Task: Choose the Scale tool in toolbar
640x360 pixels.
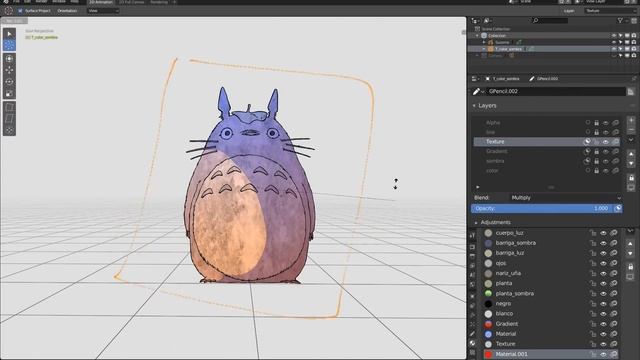Action: click(9, 94)
